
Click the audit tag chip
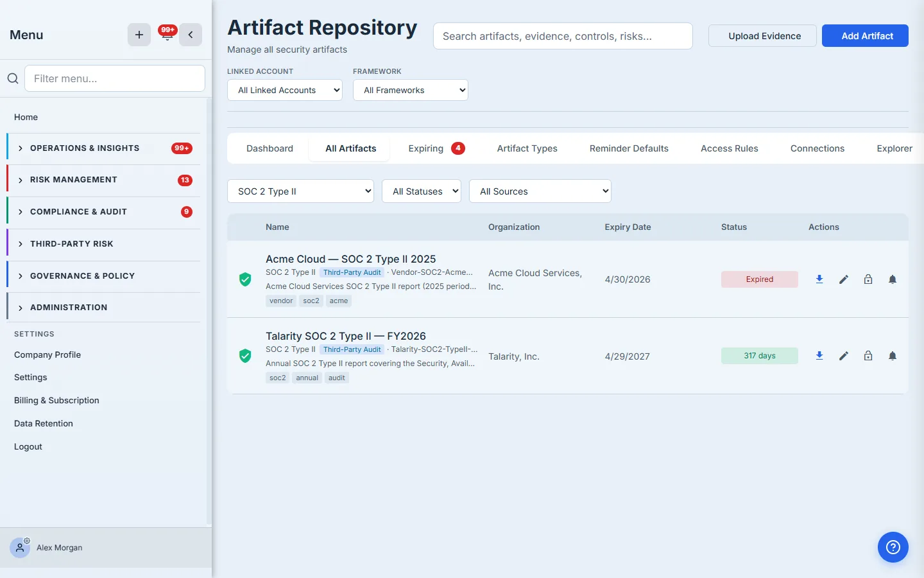[337, 378]
